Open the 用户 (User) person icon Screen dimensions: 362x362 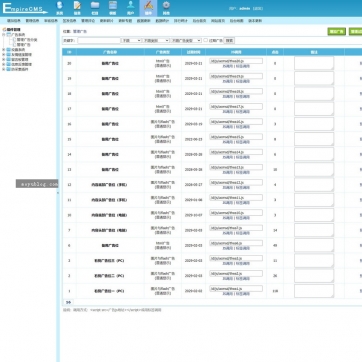(131, 8)
